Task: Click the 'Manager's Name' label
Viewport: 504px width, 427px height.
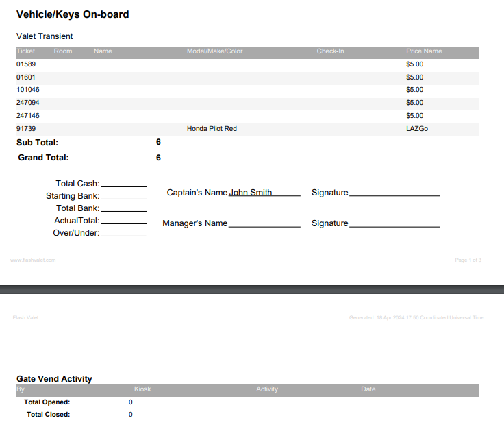Action: click(x=194, y=223)
